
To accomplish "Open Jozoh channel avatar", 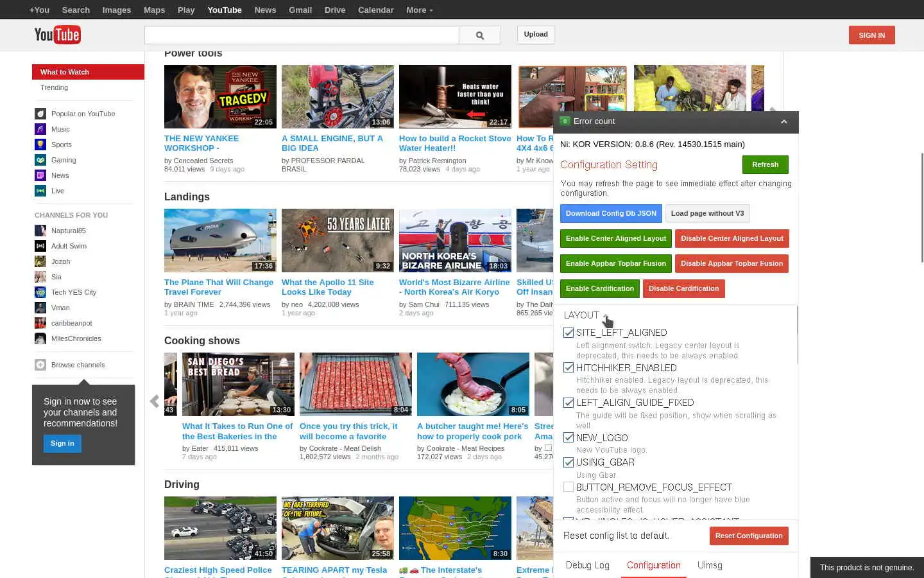I will pos(40,261).
